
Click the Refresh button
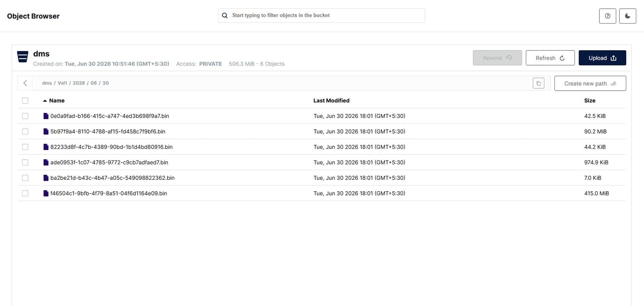[x=550, y=58]
